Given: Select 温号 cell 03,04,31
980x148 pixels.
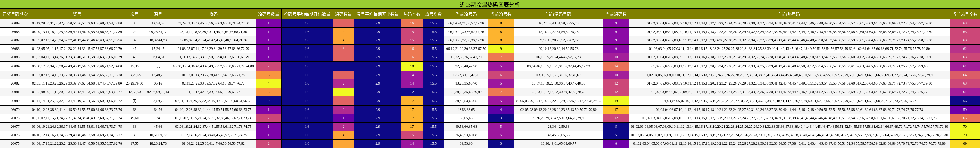Looking at the screenshot, I should click(158, 57).
